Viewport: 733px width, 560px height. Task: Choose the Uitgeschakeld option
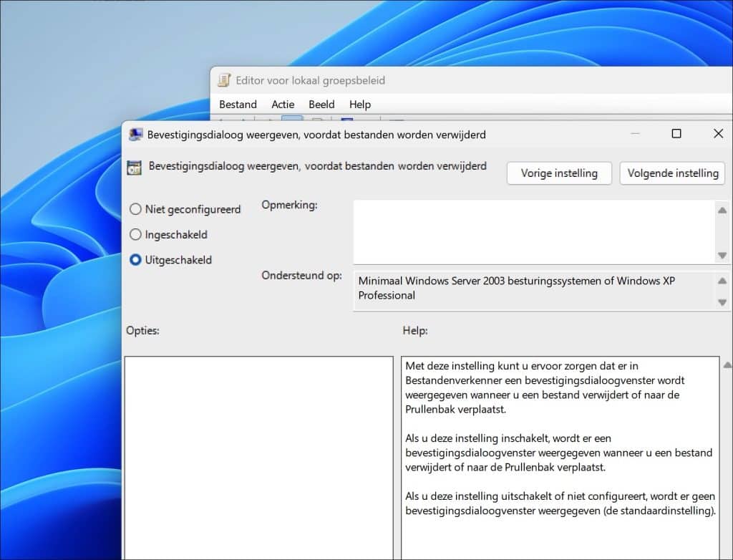coord(135,260)
